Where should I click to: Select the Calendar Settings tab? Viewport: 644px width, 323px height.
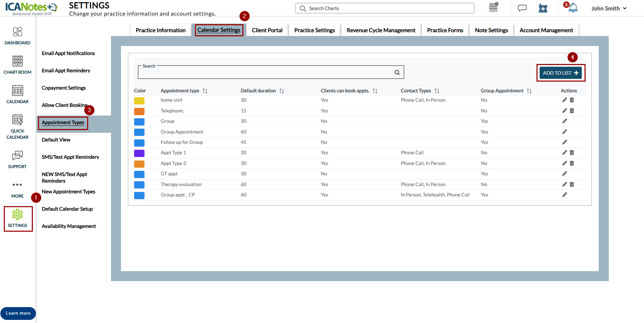point(219,30)
